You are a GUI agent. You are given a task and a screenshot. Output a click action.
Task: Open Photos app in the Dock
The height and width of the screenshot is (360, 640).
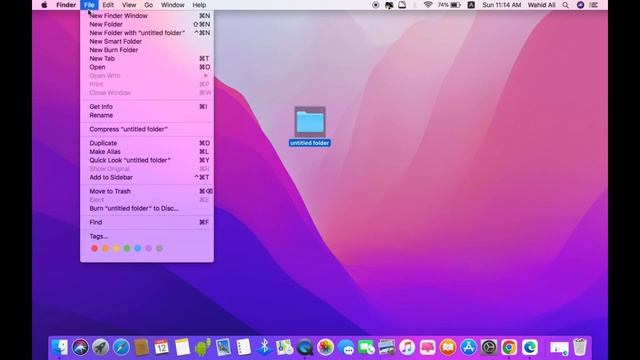[x=325, y=347]
